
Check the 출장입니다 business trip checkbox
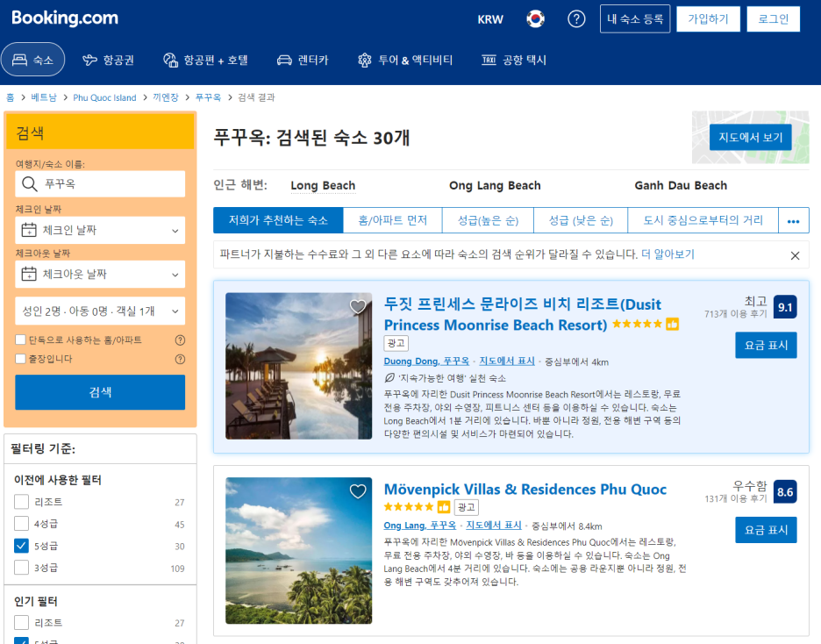[x=20, y=359]
